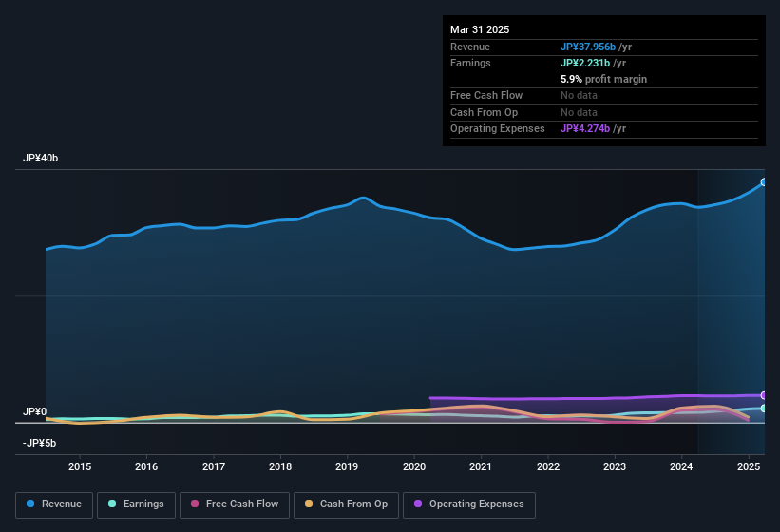
Task: Click the purple dot in Operating Expenses legend
Action: click(x=418, y=503)
